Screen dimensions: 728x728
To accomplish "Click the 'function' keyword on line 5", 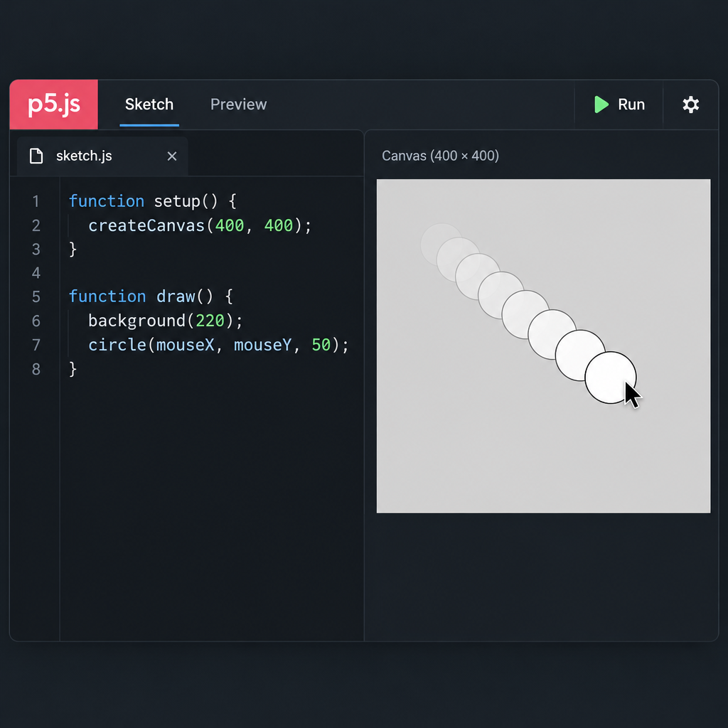I will pos(107,296).
